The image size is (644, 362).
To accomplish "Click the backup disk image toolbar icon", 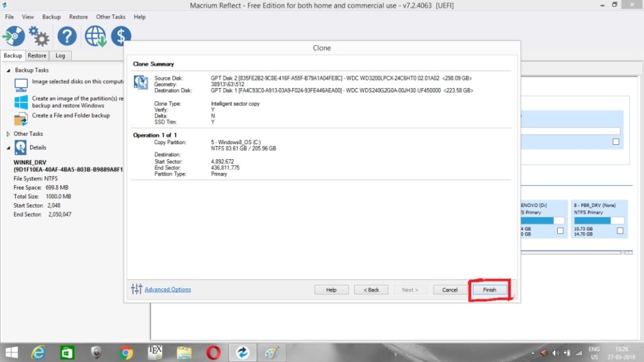I will tap(14, 37).
